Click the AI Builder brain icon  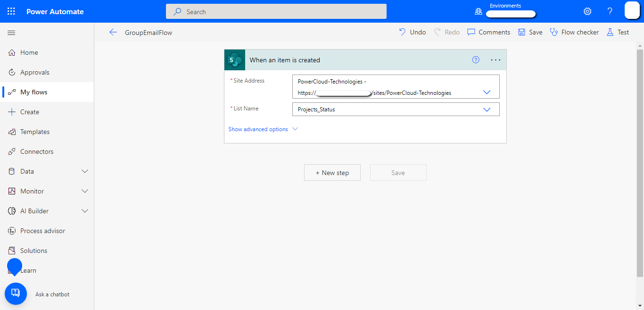pyautogui.click(x=12, y=211)
